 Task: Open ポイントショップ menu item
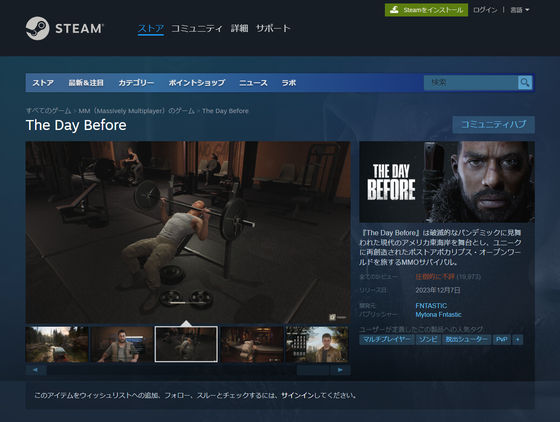(197, 83)
